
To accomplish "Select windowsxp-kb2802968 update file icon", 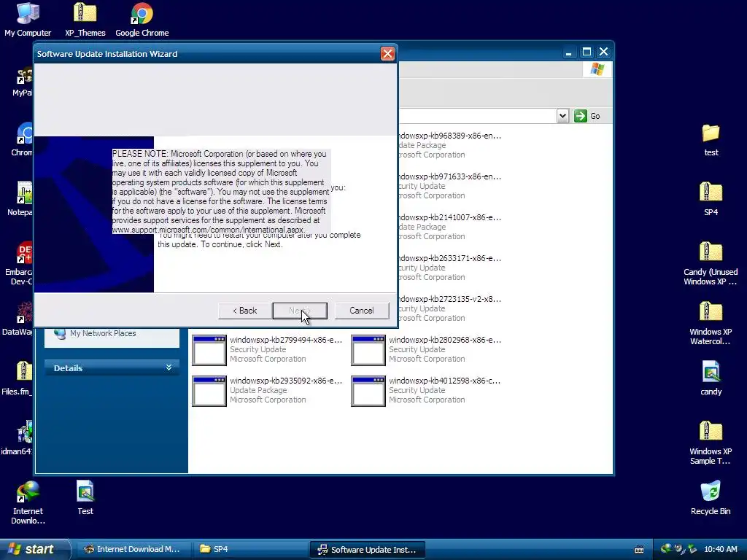I will point(368,350).
